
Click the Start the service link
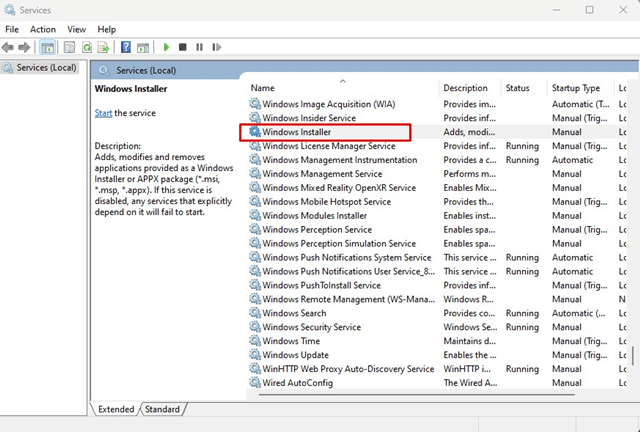103,113
